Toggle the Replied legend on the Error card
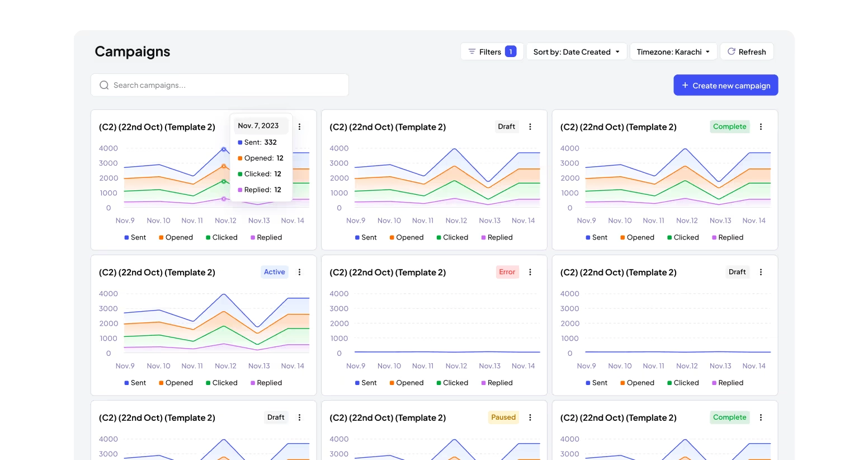Image resolution: width=868 pixels, height=460 pixels. pyautogui.click(x=497, y=383)
